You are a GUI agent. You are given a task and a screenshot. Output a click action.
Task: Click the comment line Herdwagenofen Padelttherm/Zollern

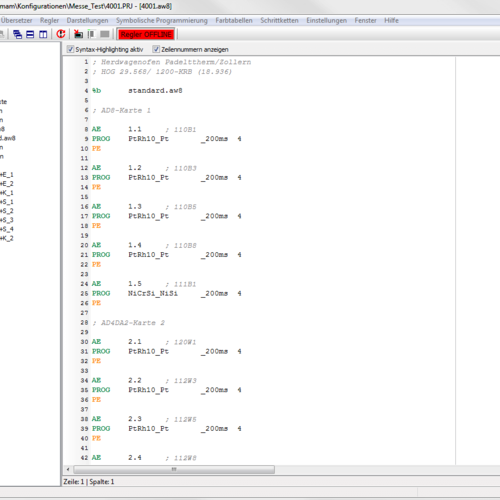point(172,62)
